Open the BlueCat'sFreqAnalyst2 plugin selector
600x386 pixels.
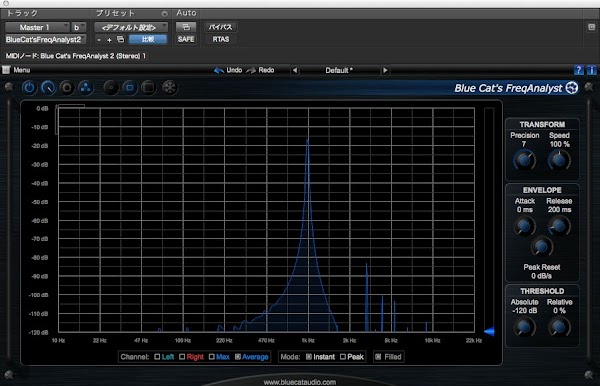point(45,39)
